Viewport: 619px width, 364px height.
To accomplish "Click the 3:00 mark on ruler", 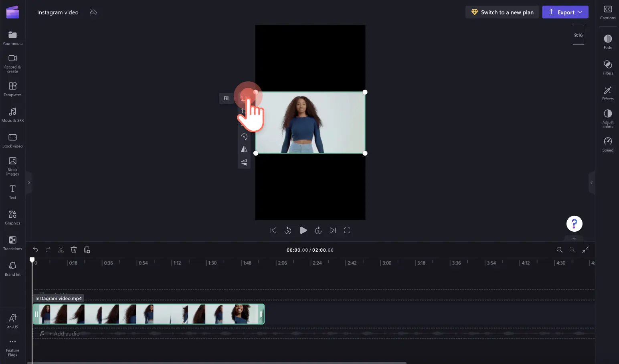I will tap(387, 263).
